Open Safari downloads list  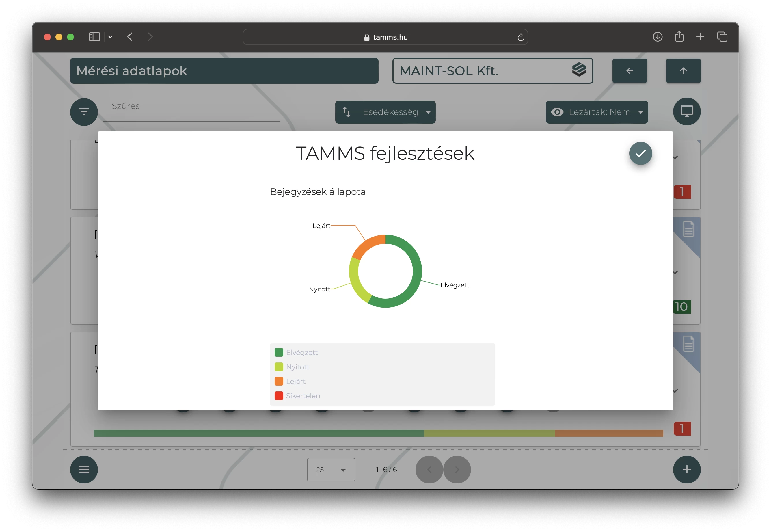(657, 37)
